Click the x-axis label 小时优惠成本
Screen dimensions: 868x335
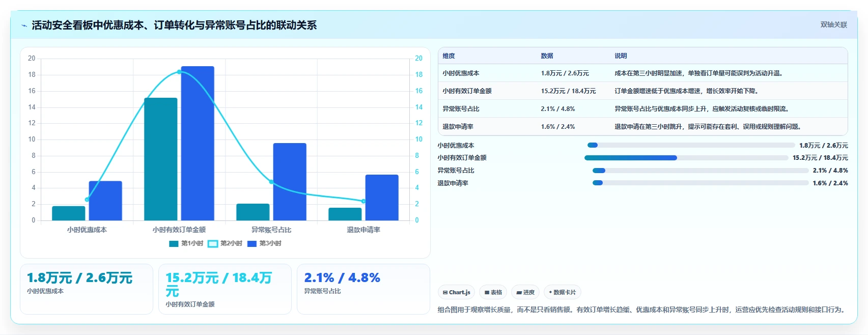point(87,230)
